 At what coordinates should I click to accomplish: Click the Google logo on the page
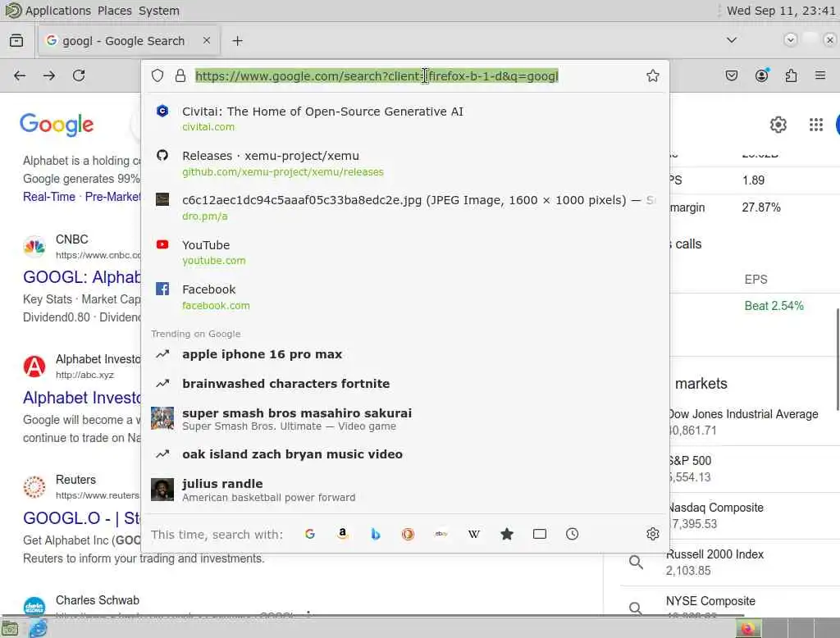pos(57,125)
